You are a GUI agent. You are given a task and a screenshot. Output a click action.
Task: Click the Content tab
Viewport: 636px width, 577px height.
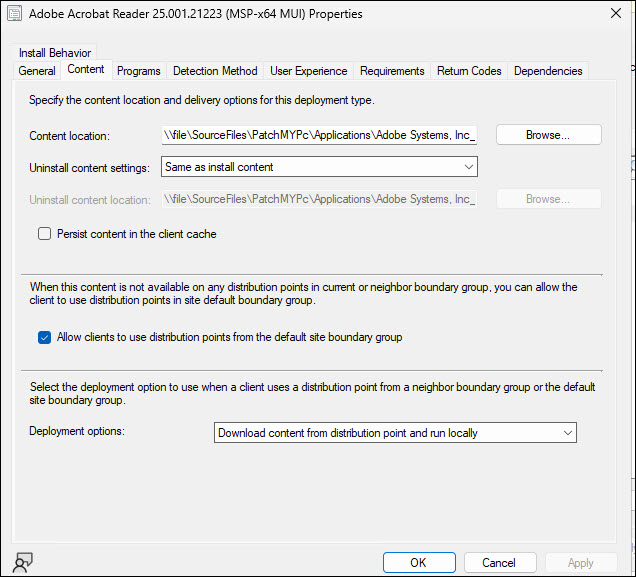tap(85, 70)
